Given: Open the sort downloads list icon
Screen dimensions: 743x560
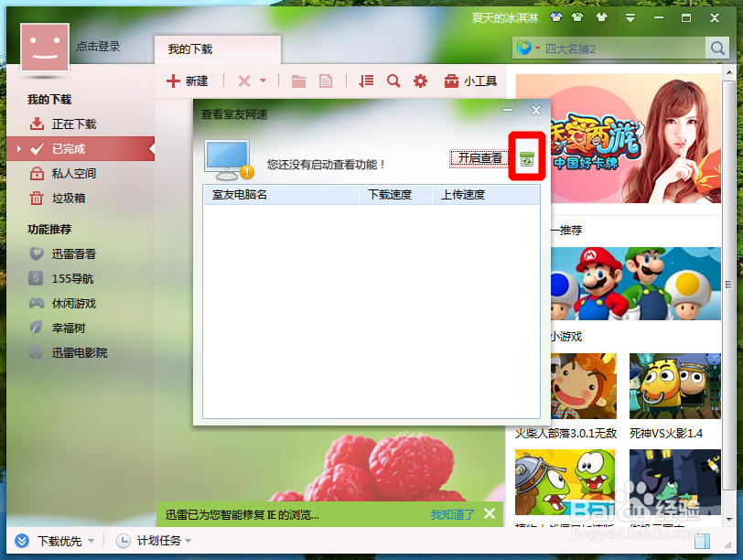Looking at the screenshot, I should coord(365,81).
